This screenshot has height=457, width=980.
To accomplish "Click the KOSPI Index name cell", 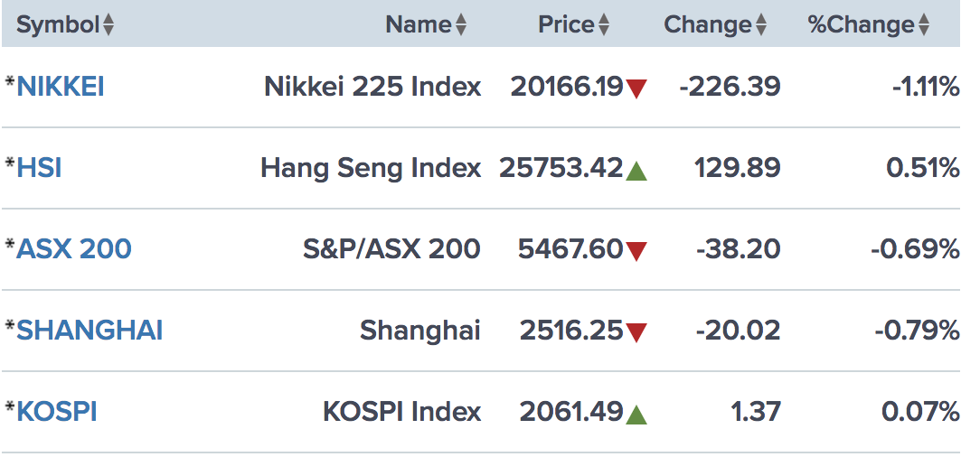I will 401,412.
